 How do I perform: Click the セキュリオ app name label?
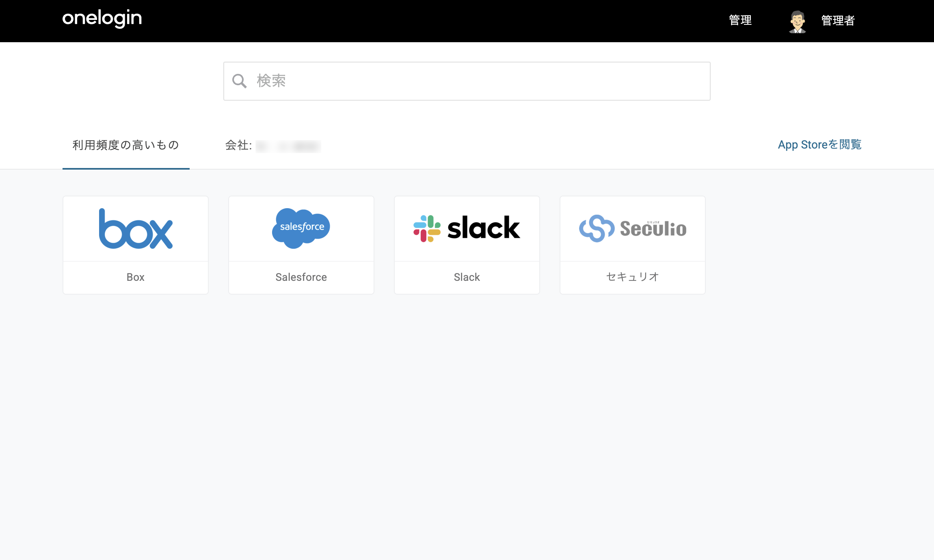click(633, 277)
